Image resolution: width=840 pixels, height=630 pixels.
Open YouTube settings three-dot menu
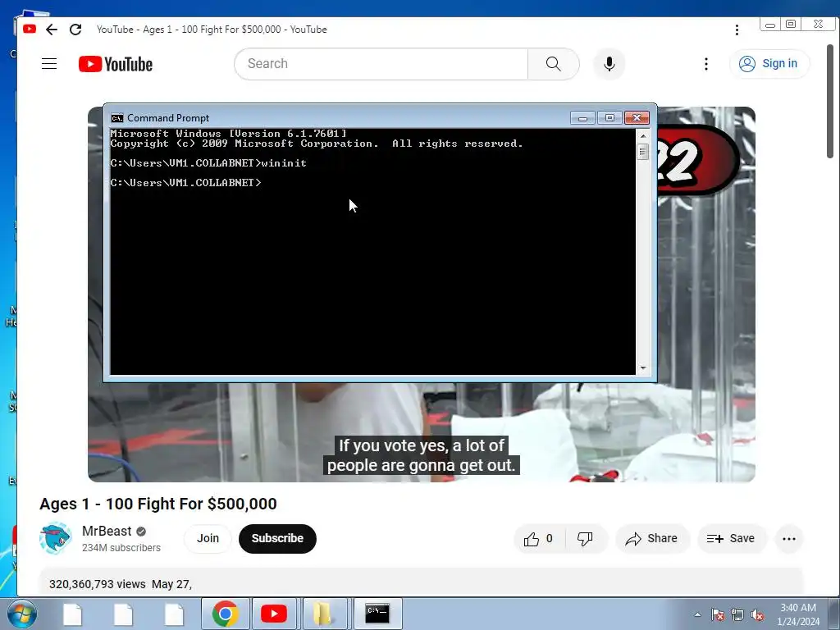[x=706, y=64]
